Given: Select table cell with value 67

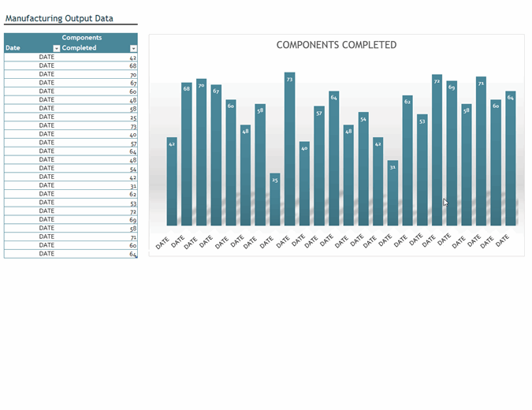Looking at the screenshot, I should 99,83.
